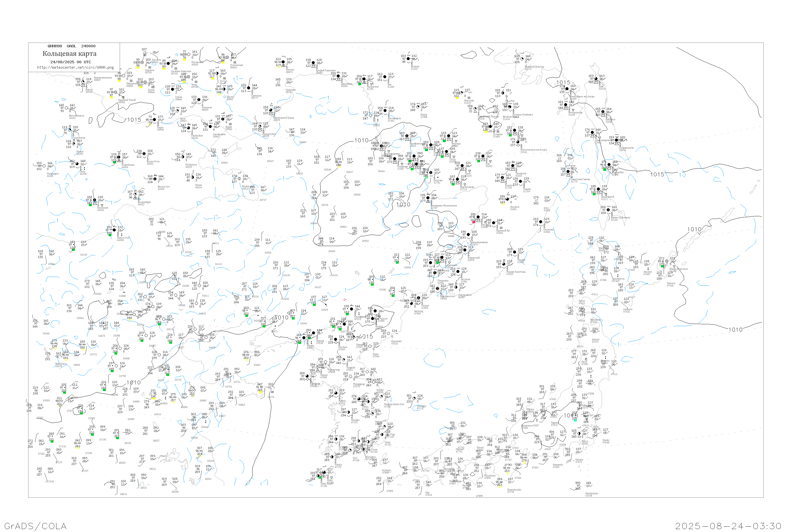Click the Ногликки half-filled station circle
Viewport: 798px width, 532px height.
pos(603,112)
